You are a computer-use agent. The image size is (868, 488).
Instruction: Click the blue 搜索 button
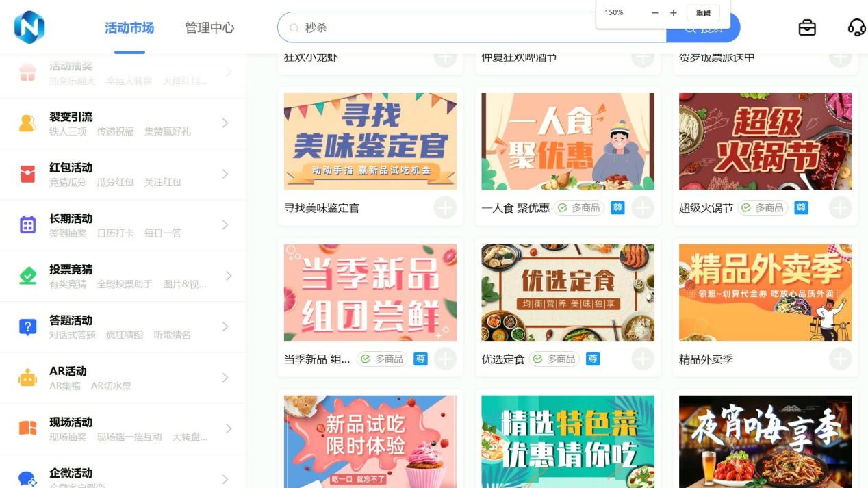click(703, 28)
